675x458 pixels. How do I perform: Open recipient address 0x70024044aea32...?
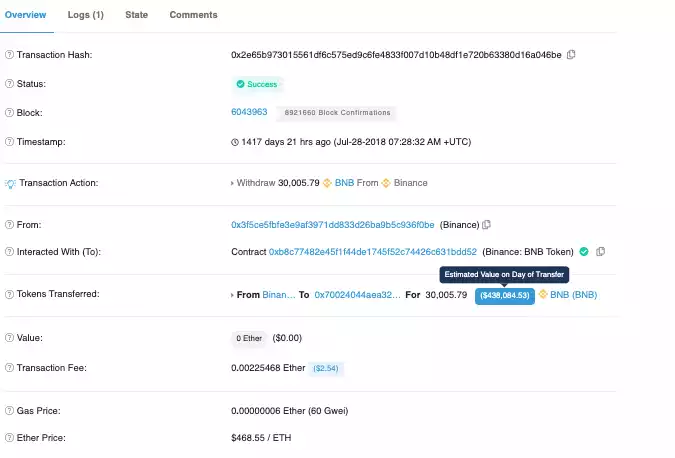(x=357, y=295)
